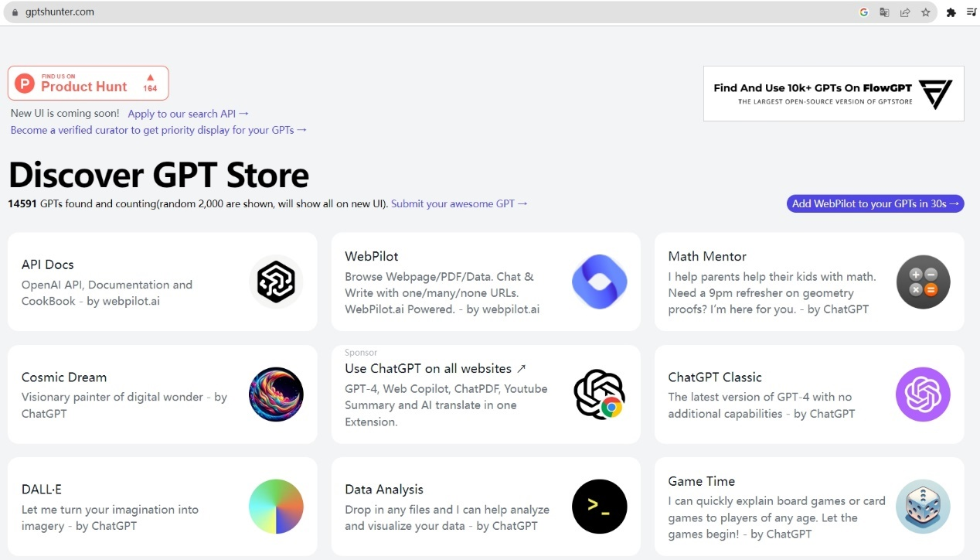The image size is (980, 560).
Task: Click the lock icon in address bar
Action: (x=14, y=12)
